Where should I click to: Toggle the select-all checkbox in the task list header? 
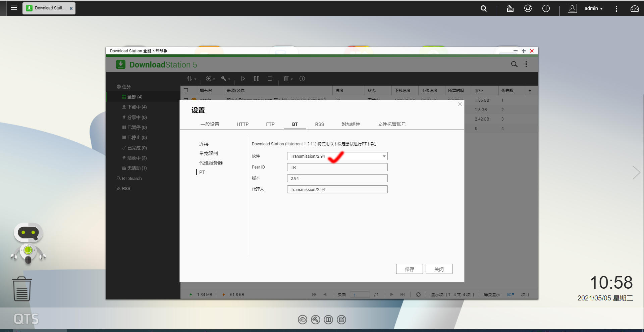pyautogui.click(x=186, y=90)
